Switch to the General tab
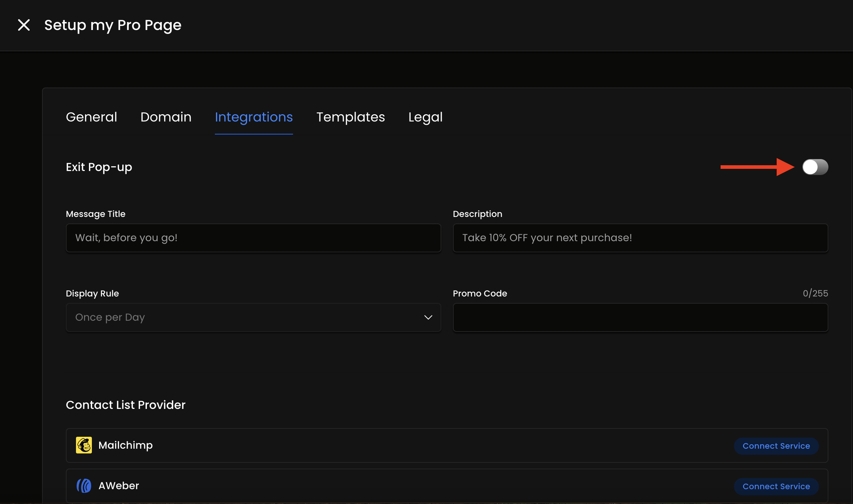The width and height of the screenshot is (853, 504). 92,117
